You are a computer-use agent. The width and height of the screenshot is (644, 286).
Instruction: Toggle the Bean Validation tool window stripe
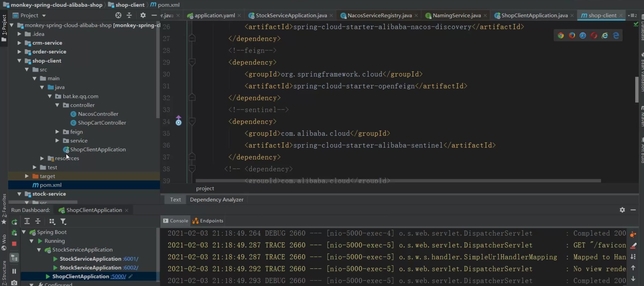pyautogui.click(x=642, y=72)
